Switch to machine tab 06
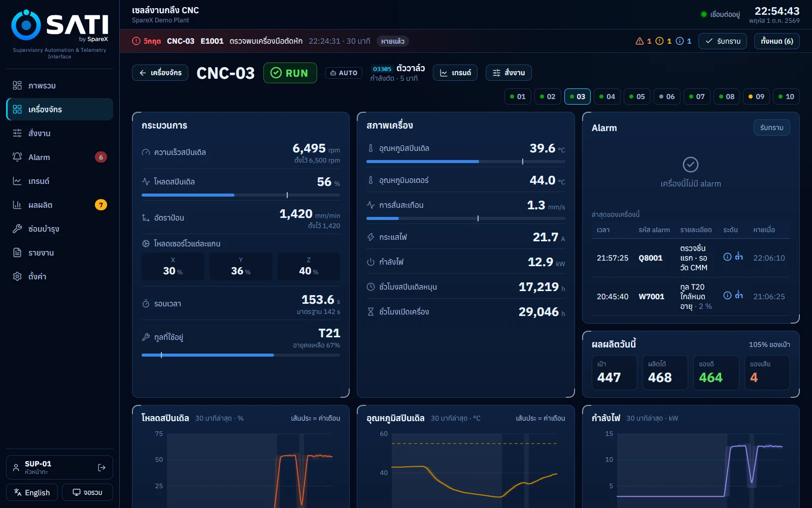The image size is (812, 508). pyautogui.click(x=667, y=97)
